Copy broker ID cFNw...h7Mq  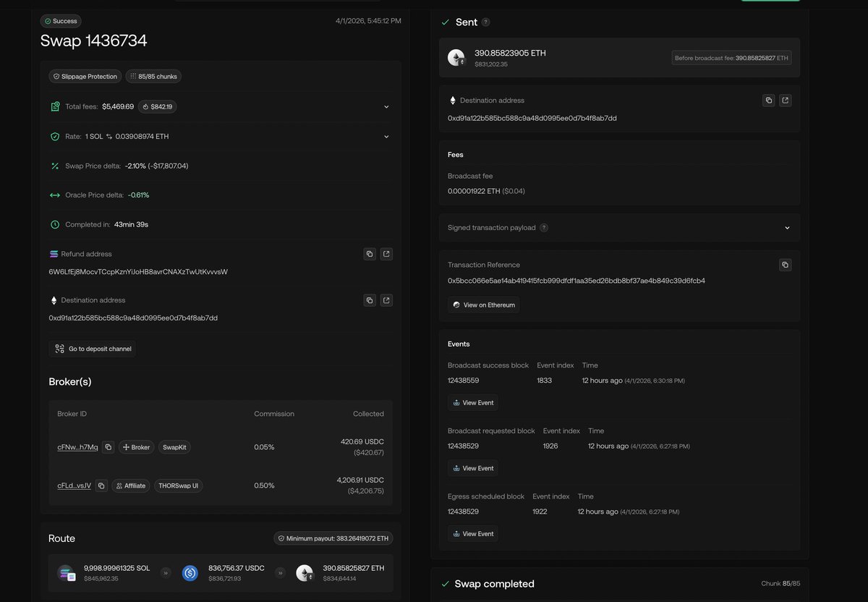(x=108, y=447)
